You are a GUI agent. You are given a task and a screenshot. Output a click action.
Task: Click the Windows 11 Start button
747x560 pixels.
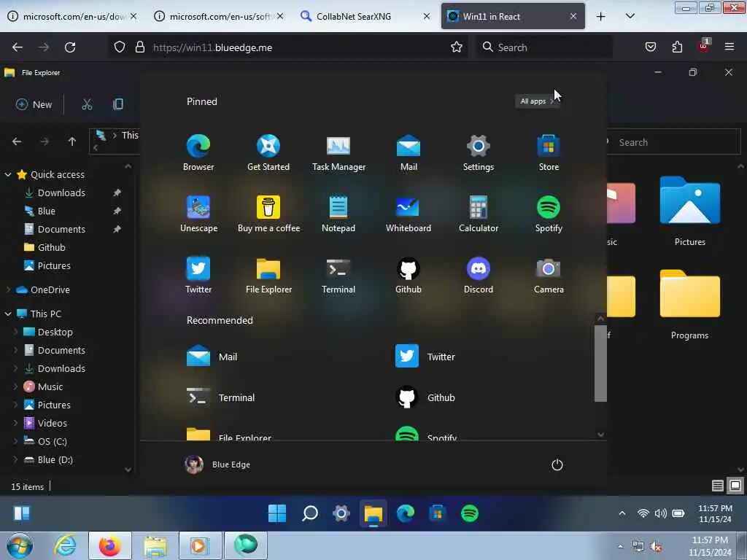point(276,513)
